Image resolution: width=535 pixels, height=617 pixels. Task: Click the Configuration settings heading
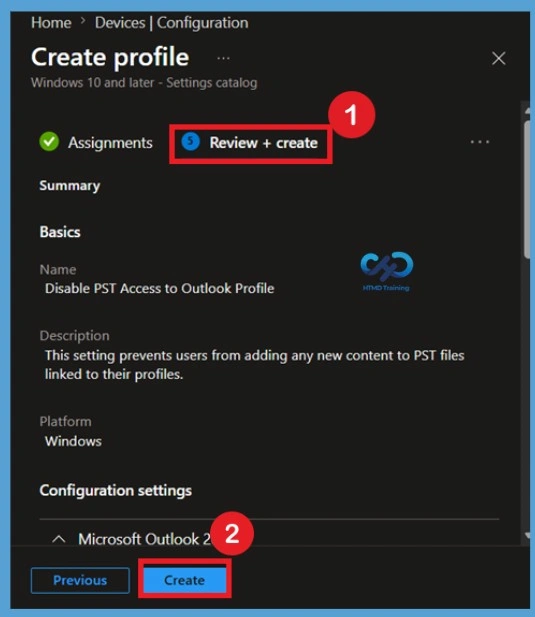[116, 490]
